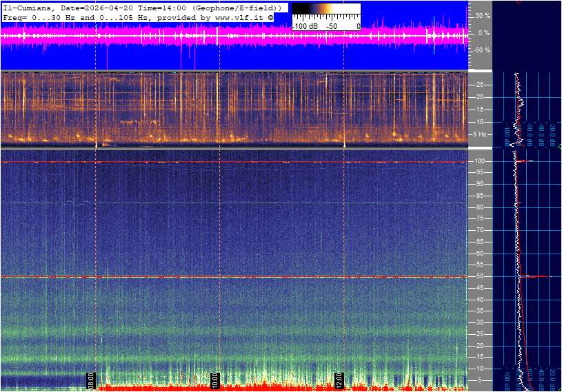Click the 75 Hz tick on frequency axis
The height and width of the screenshot is (392, 562).
click(x=479, y=218)
